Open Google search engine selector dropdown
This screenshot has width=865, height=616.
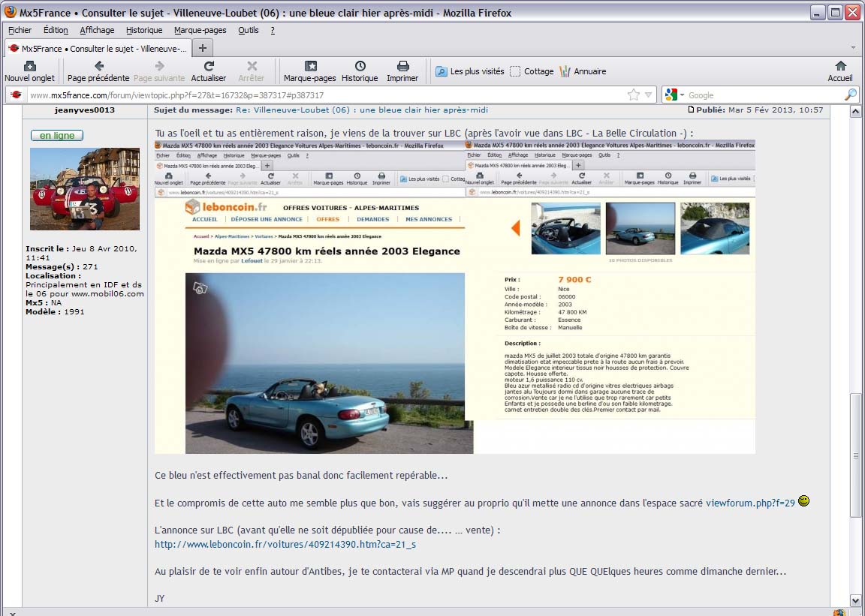tap(675, 95)
